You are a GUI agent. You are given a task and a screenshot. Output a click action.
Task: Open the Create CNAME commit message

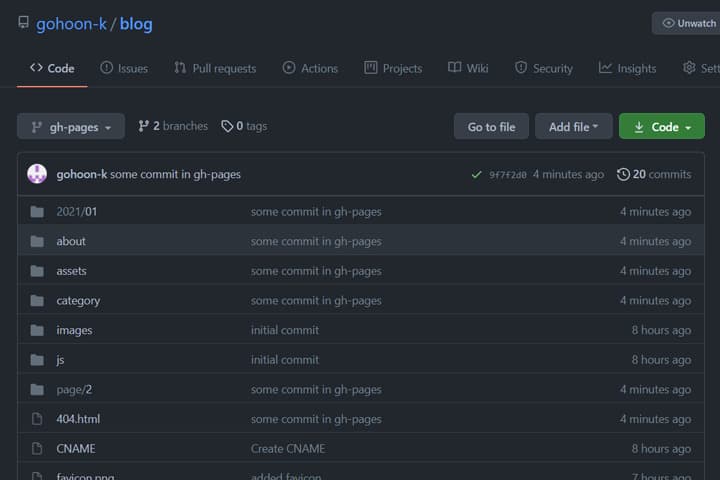pyautogui.click(x=288, y=449)
